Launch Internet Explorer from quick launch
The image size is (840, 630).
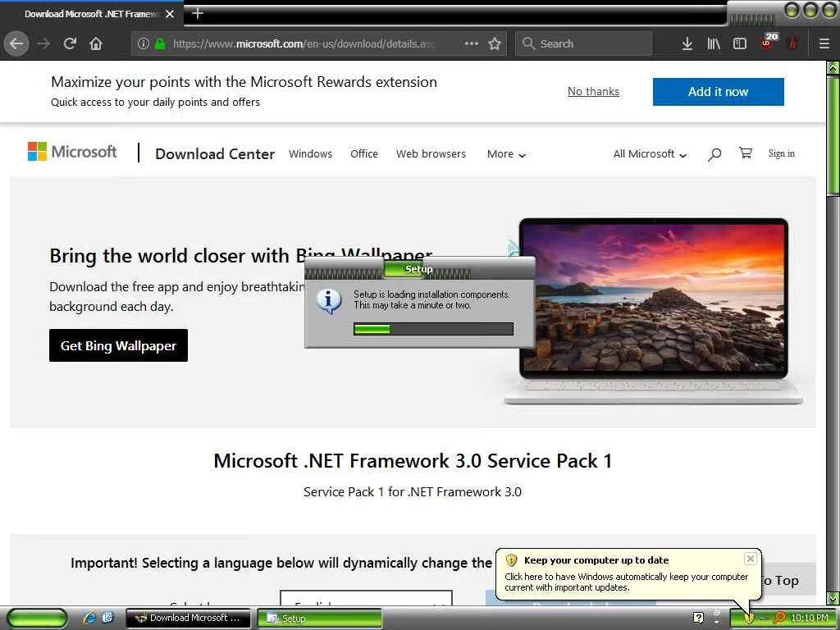coord(89,618)
